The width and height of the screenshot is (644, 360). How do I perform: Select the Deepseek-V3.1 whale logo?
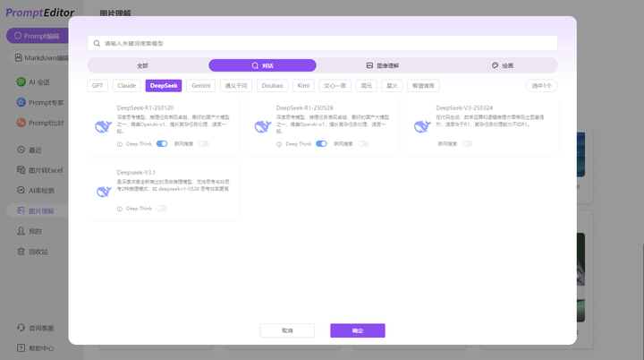click(104, 191)
